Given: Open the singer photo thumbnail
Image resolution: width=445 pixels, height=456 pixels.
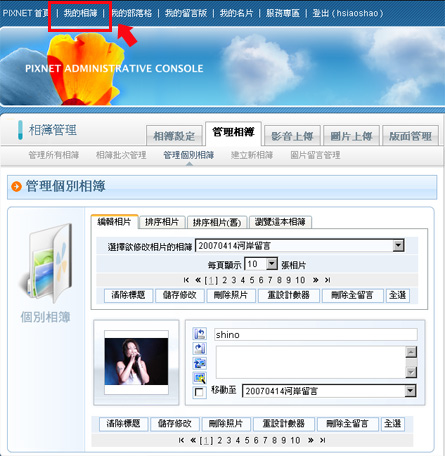Looking at the screenshot, I should 136,362.
